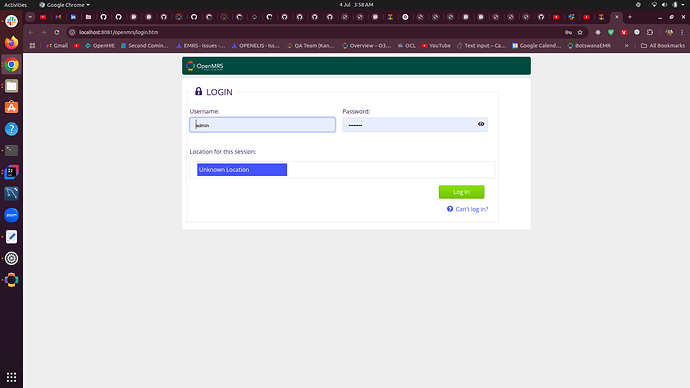Open the tab search dropdown arrow
Image resolution: width=690 pixels, height=388 pixels.
[x=30, y=17]
